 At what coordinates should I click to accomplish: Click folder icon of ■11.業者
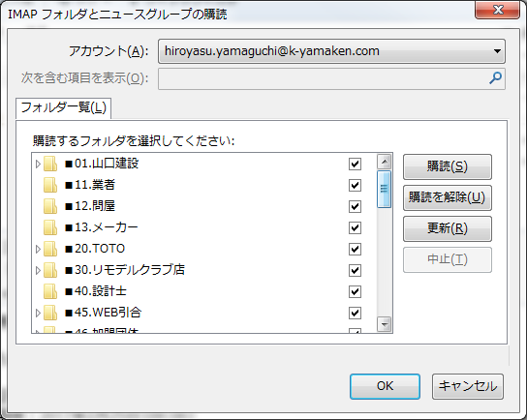[x=50, y=185]
